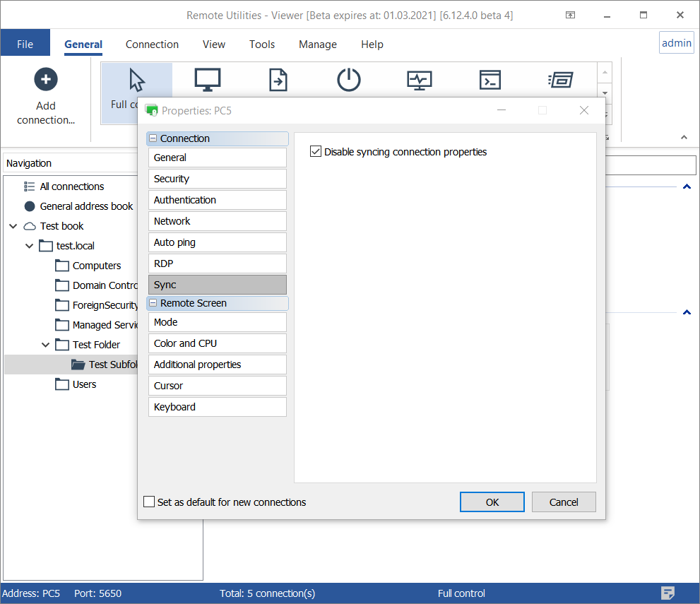Open the Cursor properties page

point(218,386)
